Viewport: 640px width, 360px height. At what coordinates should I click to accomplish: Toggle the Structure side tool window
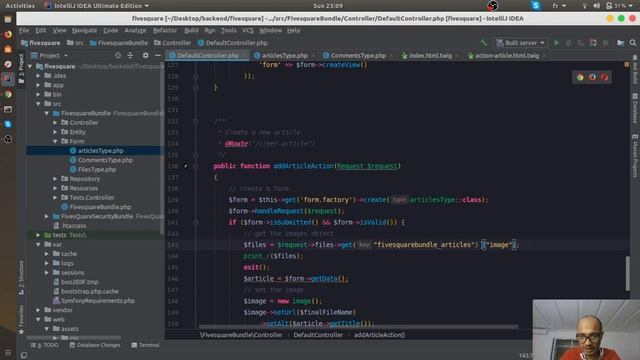point(21,278)
